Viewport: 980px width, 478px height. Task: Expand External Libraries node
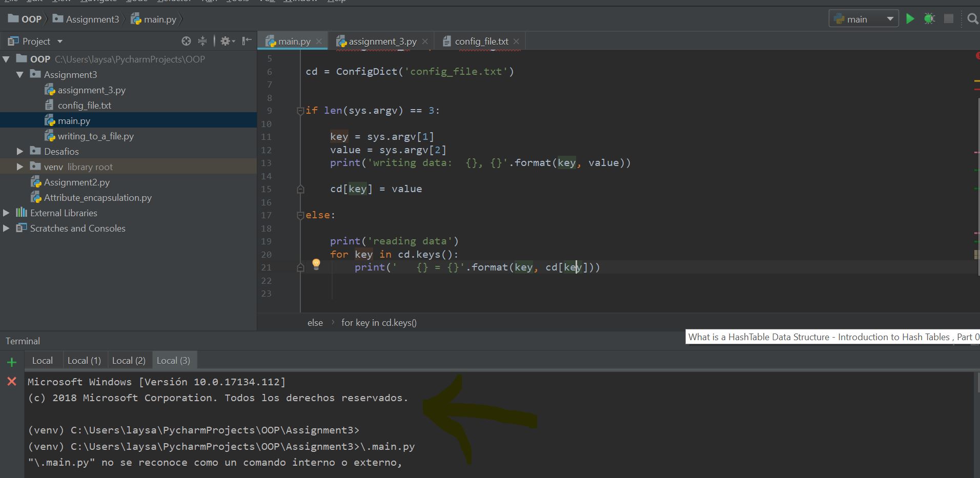[6, 213]
